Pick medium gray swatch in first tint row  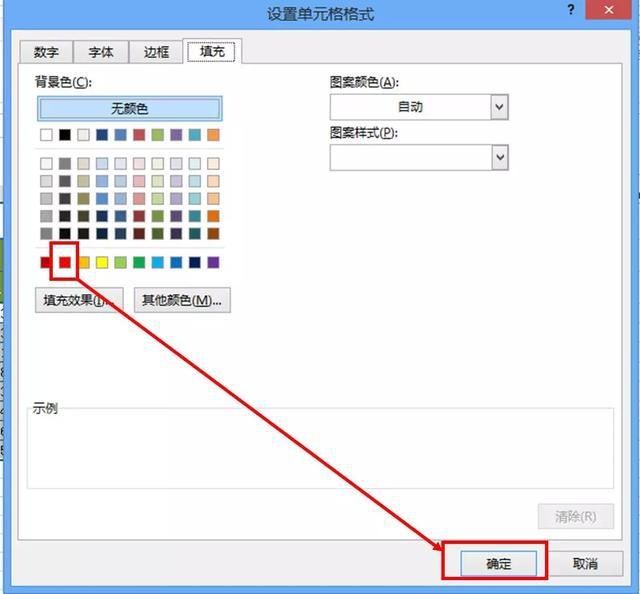click(x=64, y=164)
